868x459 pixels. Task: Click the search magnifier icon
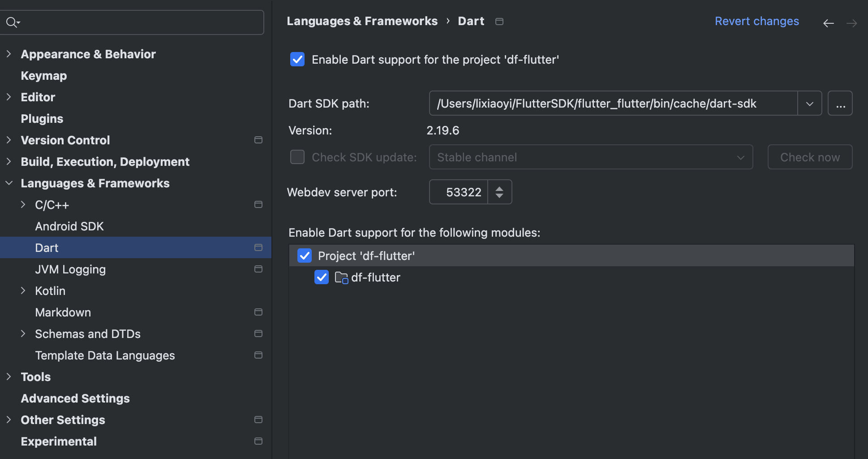12,22
